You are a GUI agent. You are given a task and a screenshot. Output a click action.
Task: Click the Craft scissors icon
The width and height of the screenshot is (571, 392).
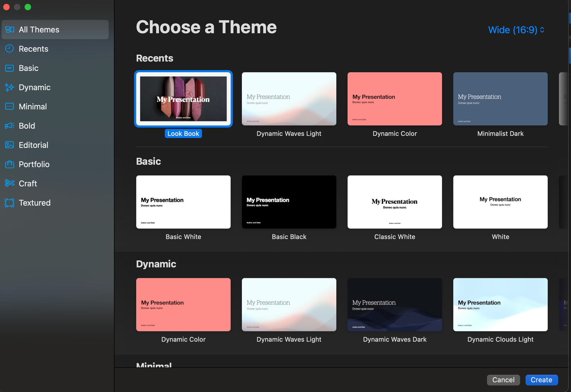[10, 183]
